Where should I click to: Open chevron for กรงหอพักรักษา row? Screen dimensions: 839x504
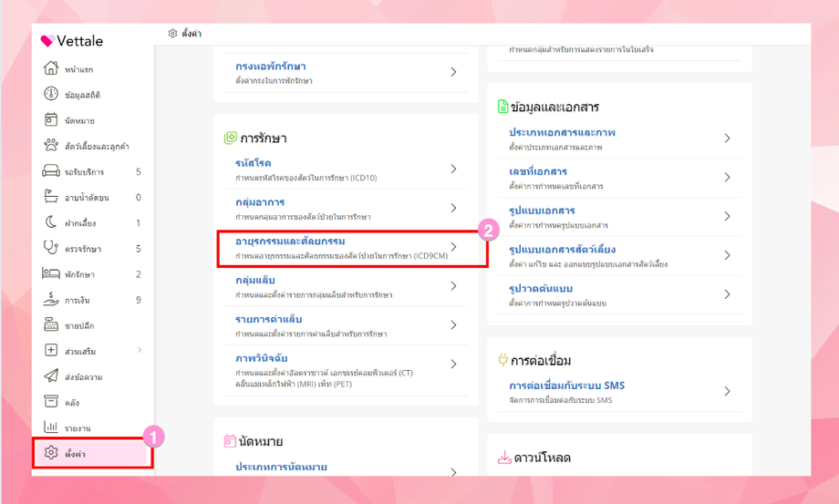coord(453,72)
